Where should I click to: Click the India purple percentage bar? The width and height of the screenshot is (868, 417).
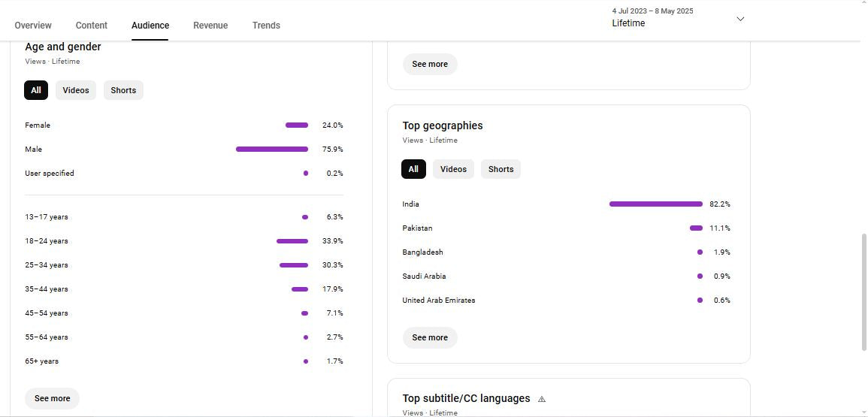click(655, 204)
